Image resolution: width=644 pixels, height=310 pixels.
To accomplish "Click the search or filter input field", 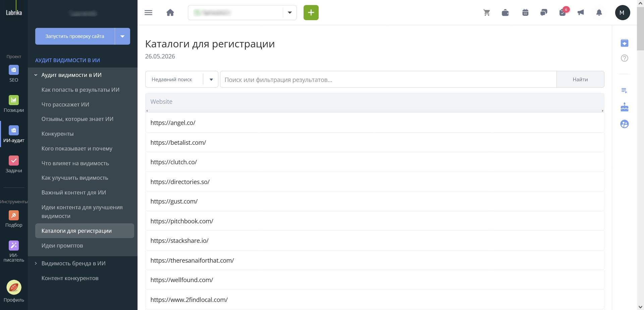I will pyautogui.click(x=388, y=80).
